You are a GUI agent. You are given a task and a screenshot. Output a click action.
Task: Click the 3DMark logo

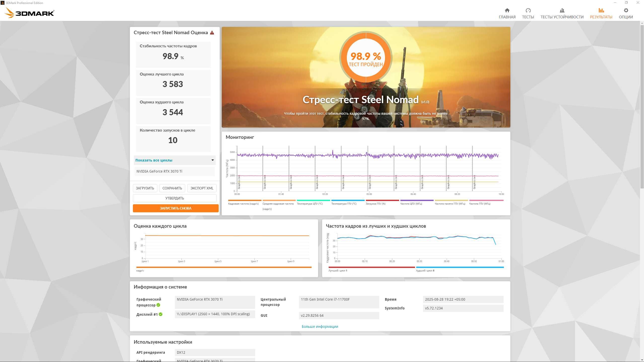[29, 13]
